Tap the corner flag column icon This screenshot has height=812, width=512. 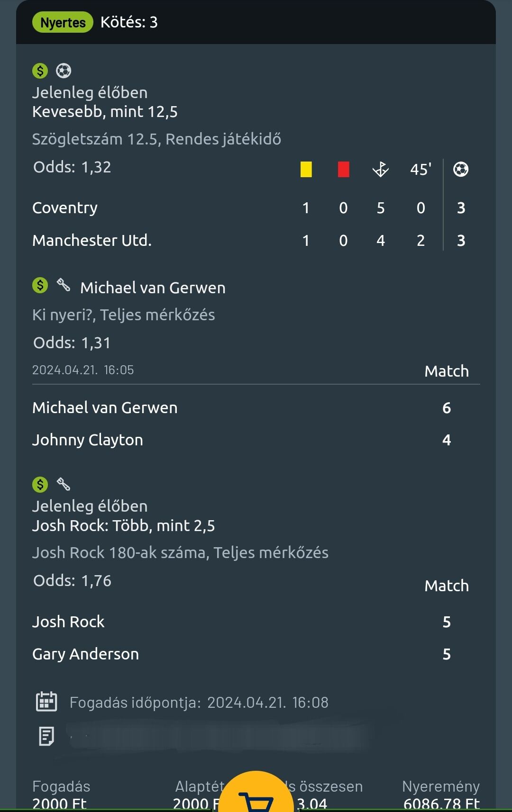coord(380,169)
